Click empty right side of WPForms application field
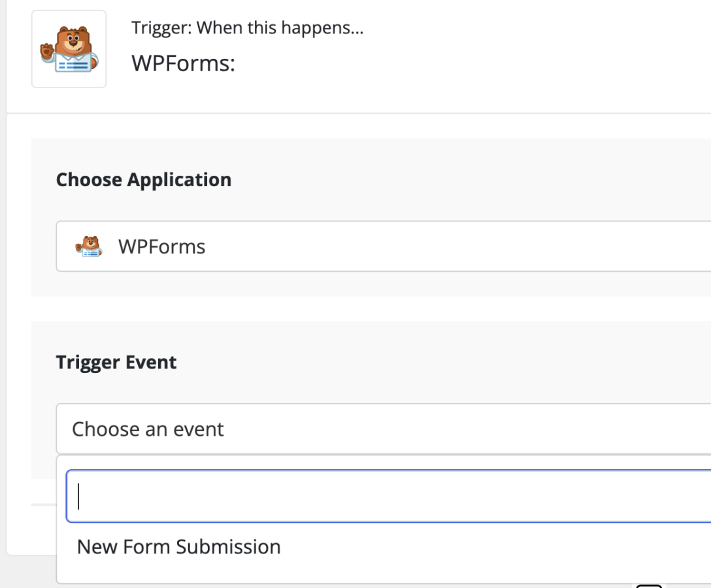The image size is (711, 588). pyautogui.click(x=523, y=246)
